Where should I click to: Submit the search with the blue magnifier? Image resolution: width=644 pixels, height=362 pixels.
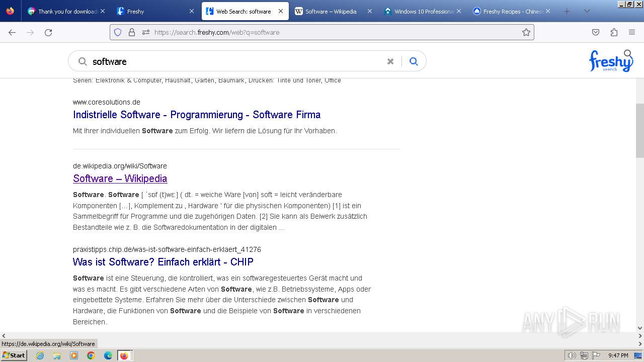tap(414, 61)
